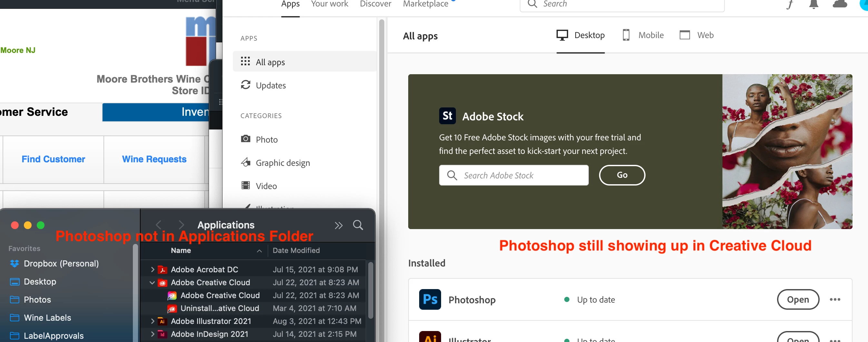The width and height of the screenshot is (868, 342).
Task: Click the Photo camera category icon
Action: click(245, 139)
